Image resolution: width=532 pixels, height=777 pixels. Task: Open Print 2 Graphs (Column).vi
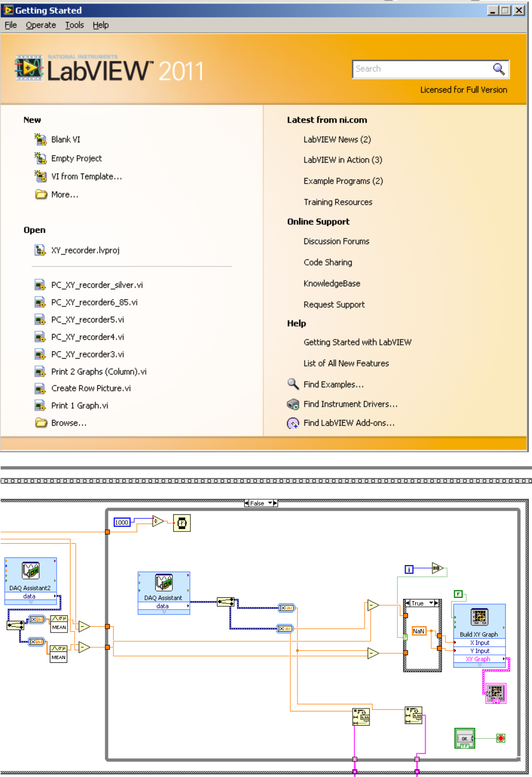pyautogui.click(x=99, y=372)
